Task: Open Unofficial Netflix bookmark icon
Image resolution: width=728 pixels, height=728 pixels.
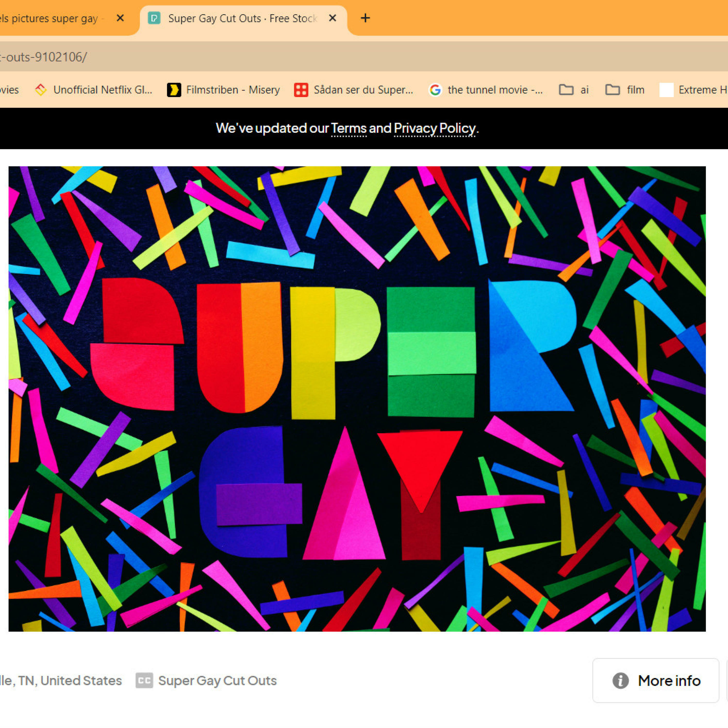Action: point(41,90)
